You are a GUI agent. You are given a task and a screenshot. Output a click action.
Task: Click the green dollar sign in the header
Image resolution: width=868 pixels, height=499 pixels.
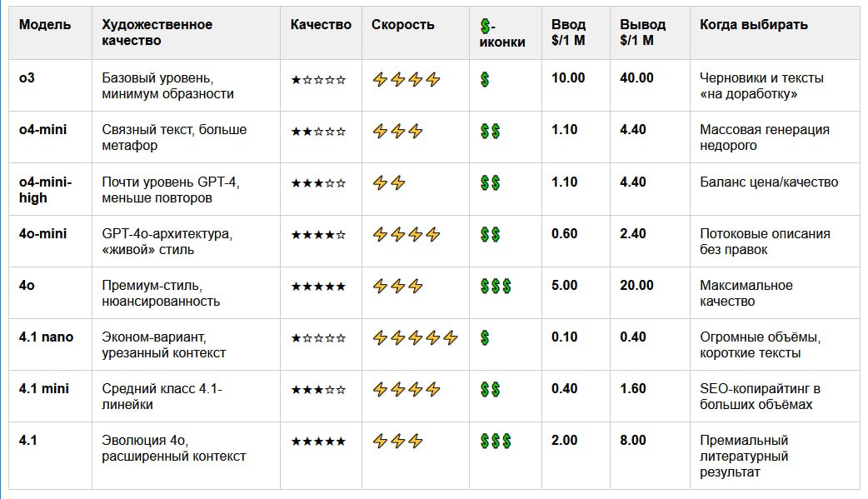[485, 26]
